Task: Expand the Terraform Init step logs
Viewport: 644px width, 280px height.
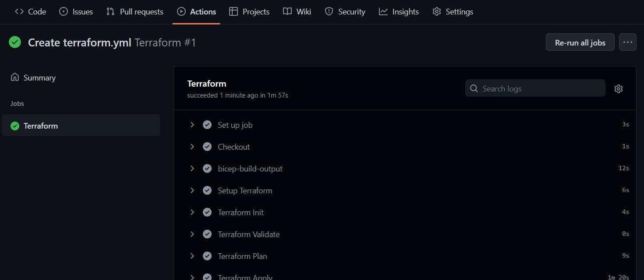Action: coord(192,212)
